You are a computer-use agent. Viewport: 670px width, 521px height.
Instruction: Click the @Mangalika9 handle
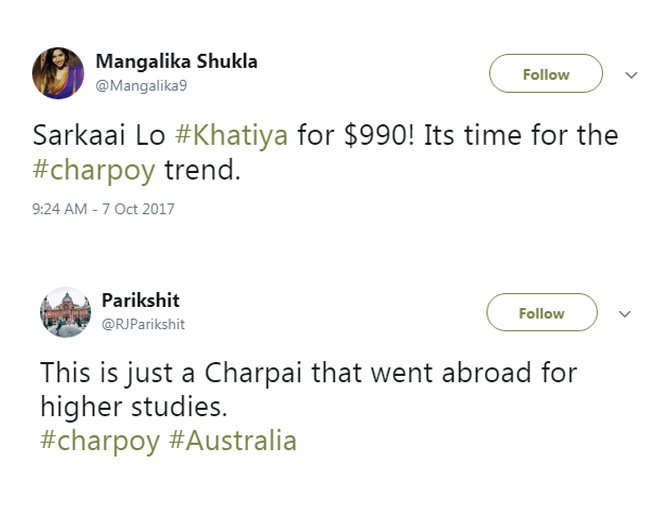(141, 86)
